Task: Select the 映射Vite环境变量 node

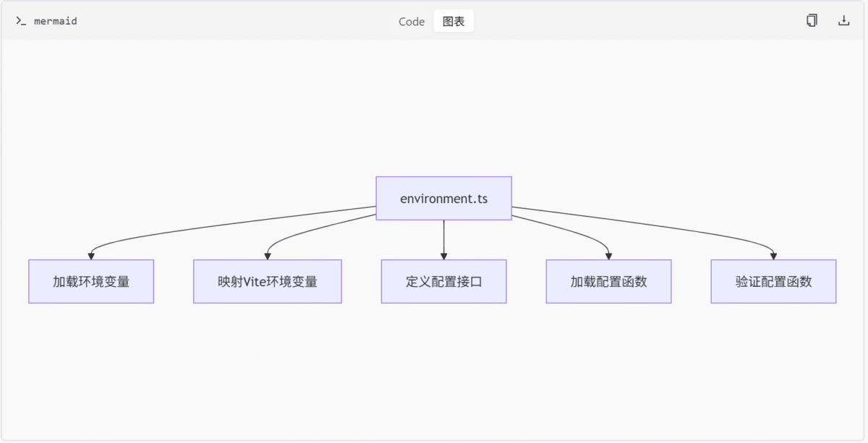Action: (268, 281)
